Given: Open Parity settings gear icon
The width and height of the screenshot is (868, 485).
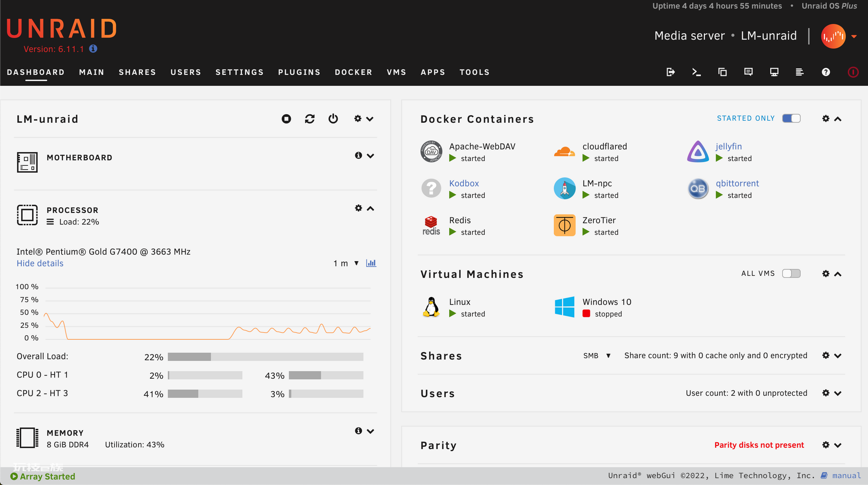Looking at the screenshot, I should (x=826, y=445).
